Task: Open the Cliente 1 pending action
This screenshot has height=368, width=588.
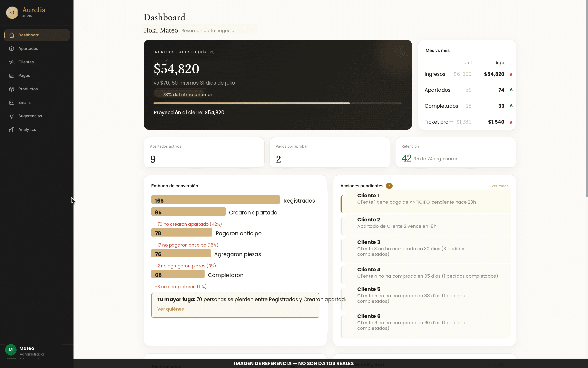Action: (426, 201)
